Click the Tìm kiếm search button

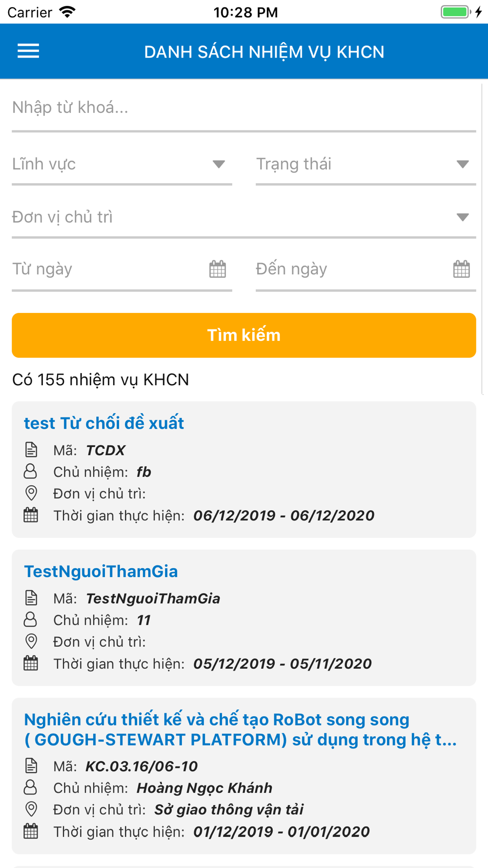tap(244, 335)
